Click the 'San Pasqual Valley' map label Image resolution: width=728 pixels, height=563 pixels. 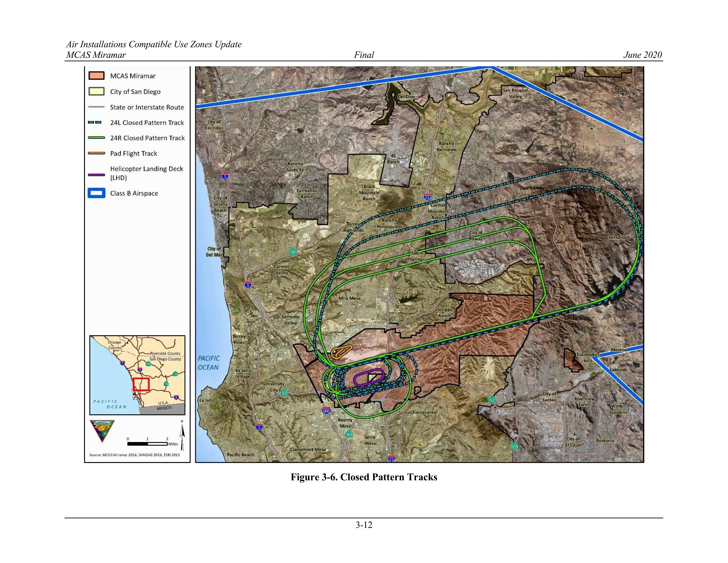tap(515, 93)
